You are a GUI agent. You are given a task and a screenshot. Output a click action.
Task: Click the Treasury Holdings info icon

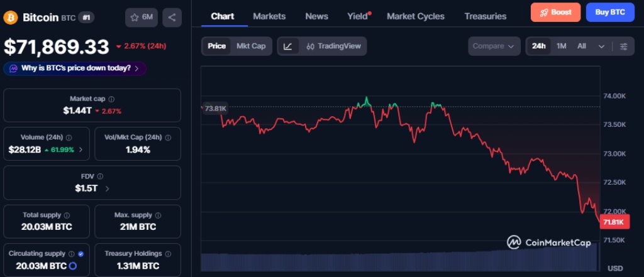pos(168,254)
